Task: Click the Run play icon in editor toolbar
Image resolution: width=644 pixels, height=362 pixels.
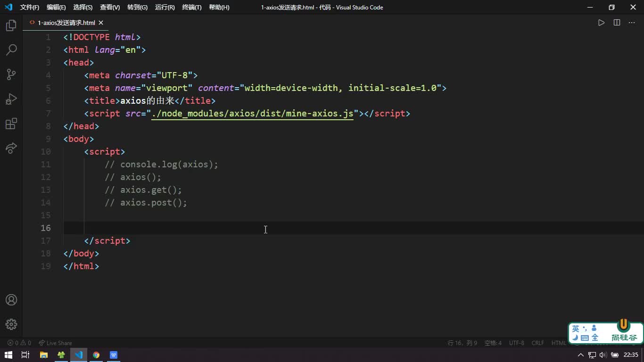Action: [x=601, y=23]
